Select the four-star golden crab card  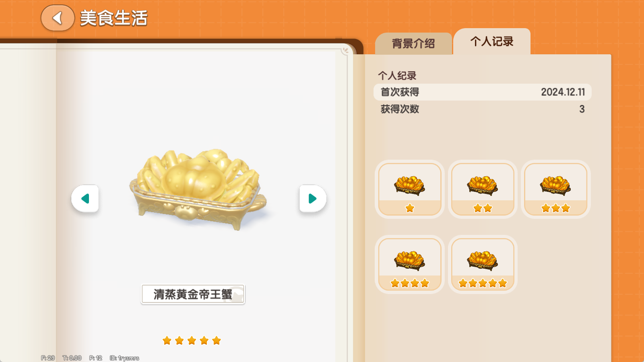[410, 264]
